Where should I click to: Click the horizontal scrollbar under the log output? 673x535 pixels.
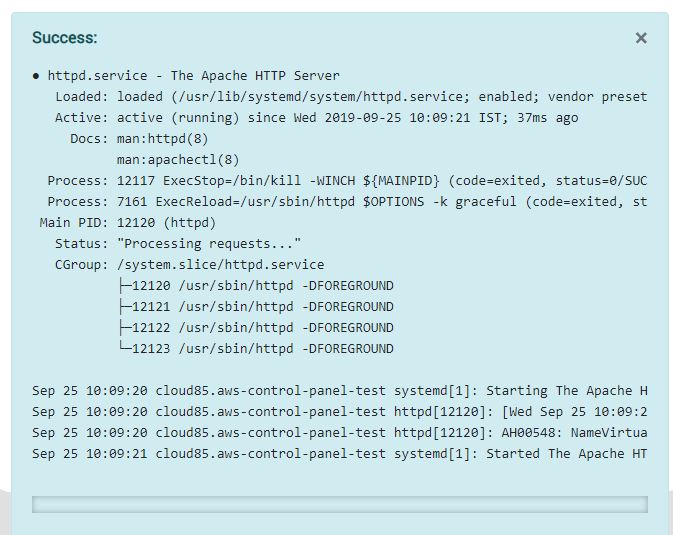(x=340, y=504)
